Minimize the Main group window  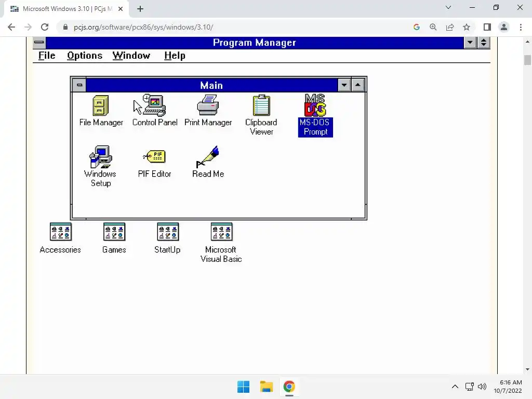[x=344, y=85]
